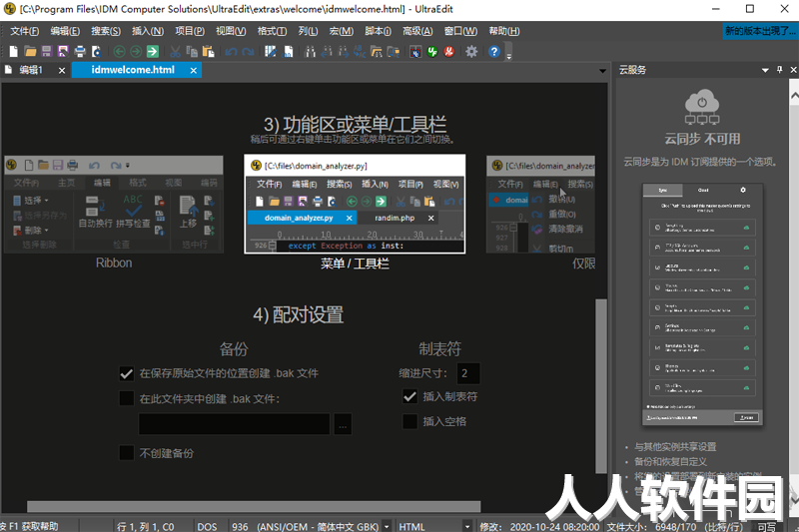Pin the cloud services panel

click(x=780, y=70)
